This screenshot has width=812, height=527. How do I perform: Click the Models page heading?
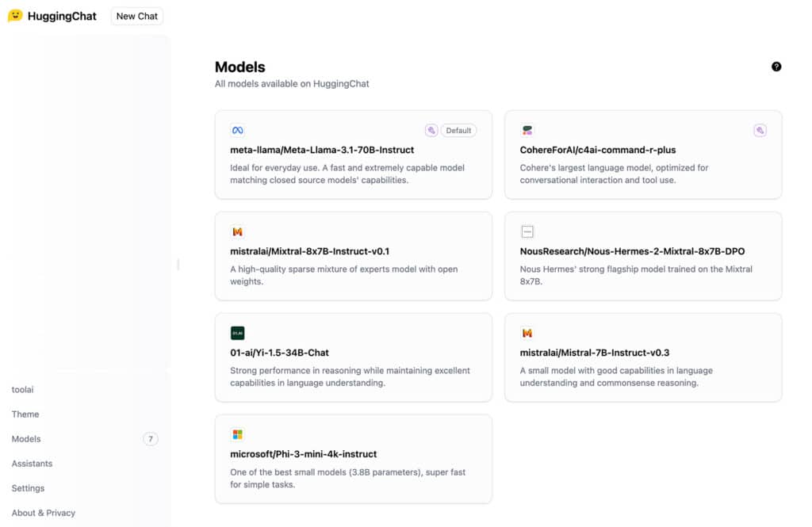click(x=239, y=67)
